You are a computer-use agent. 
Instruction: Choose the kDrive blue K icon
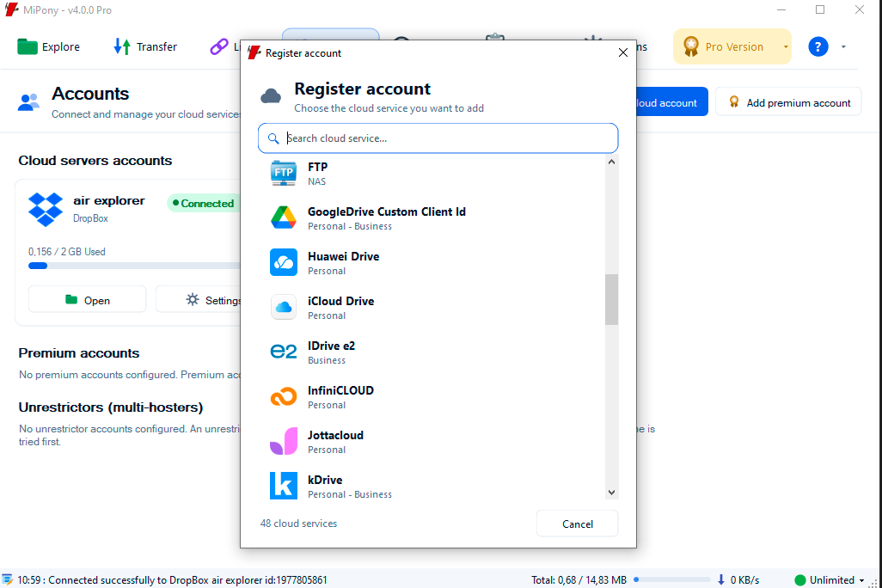(284, 486)
